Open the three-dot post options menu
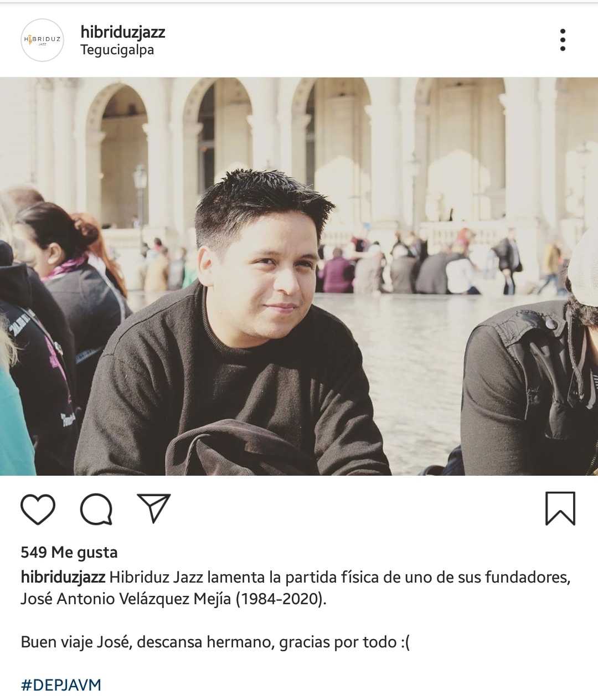This screenshot has height=700, width=598. pyautogui.click(x=563, y=40)
